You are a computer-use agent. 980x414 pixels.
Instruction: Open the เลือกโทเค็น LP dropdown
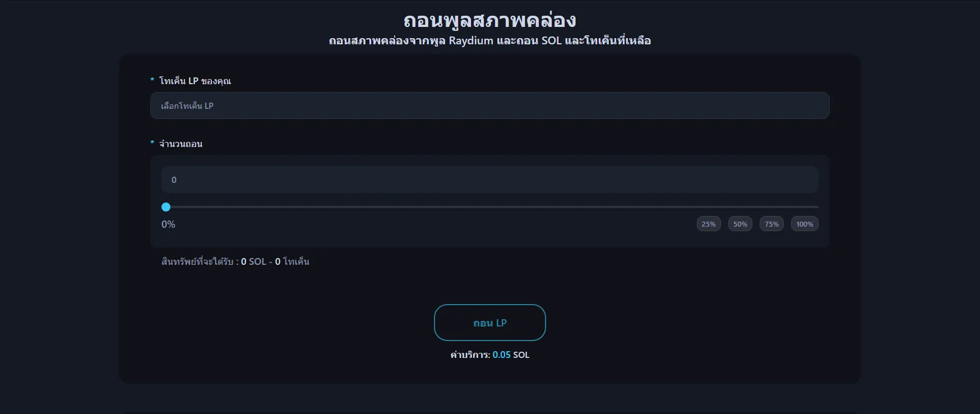pyautogui.click(x=489, y=105)
